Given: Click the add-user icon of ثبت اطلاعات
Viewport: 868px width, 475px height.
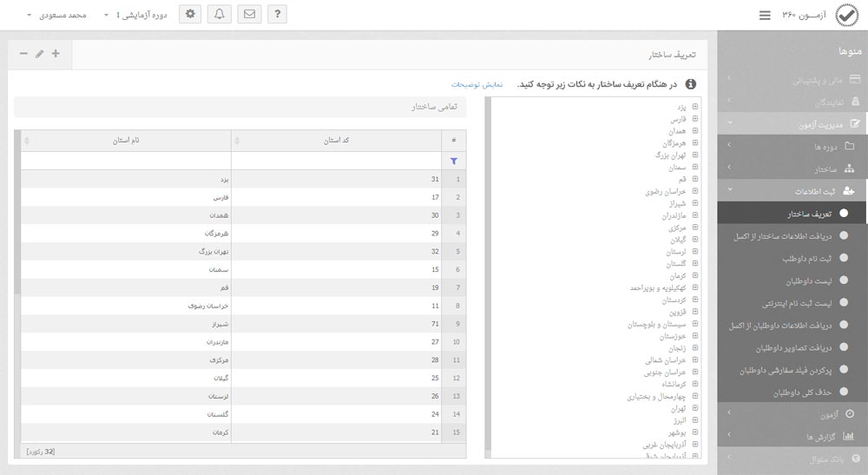Looking at the screenshot, I should (x=849, y=191).
